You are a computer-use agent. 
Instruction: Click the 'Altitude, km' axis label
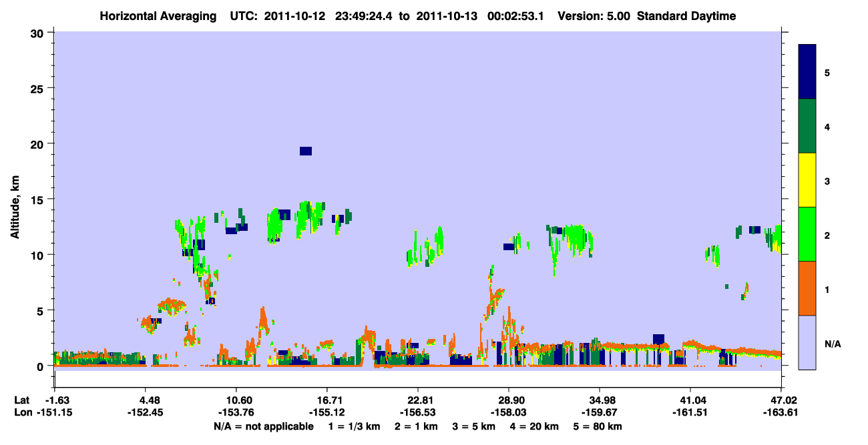[15, 208]
